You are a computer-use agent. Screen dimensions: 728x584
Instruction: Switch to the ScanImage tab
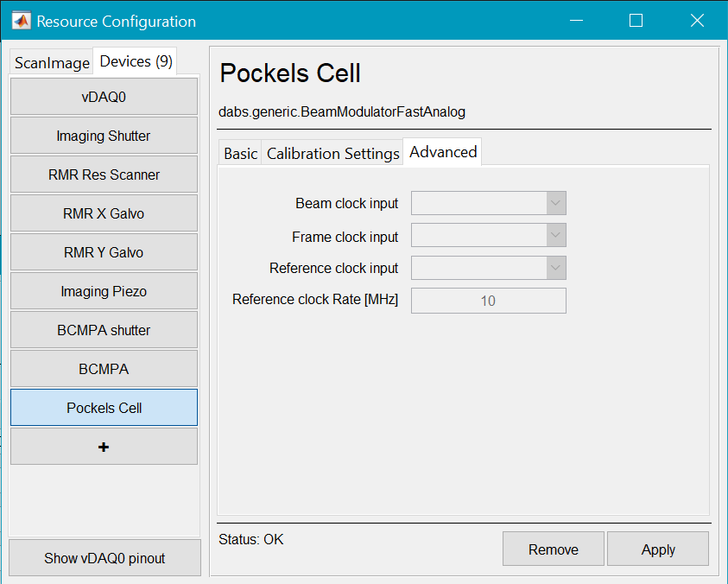[x=52, y=63]
